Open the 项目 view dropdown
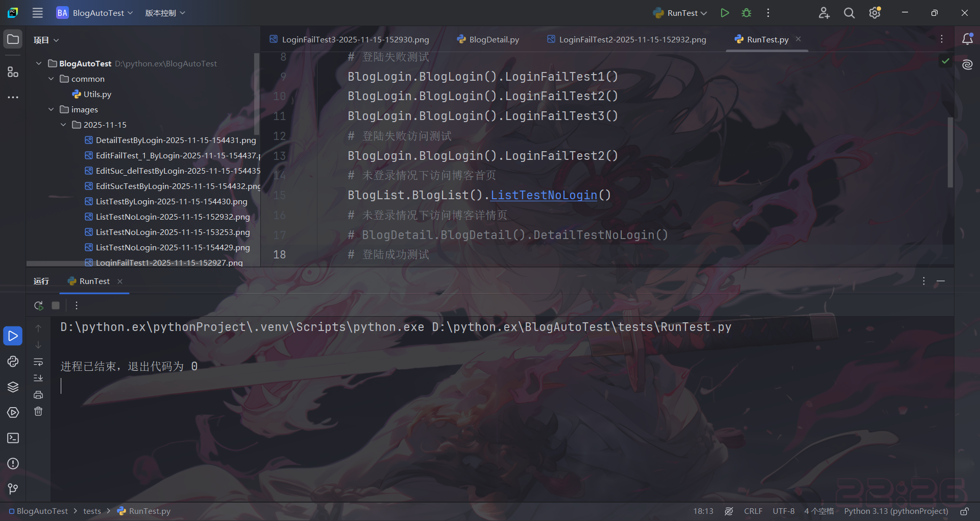The image size is (980, 521). pos(46,40)
